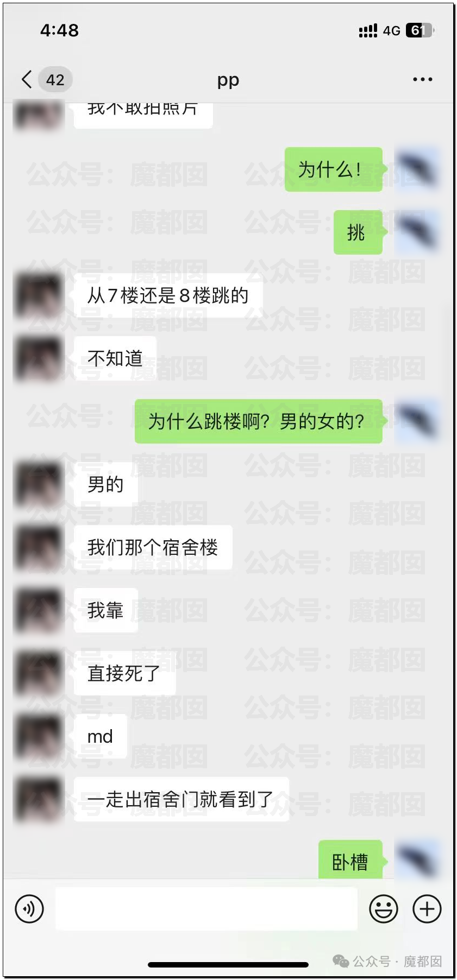Open the emoji sticker picker
The image size is (457, 980).
[x=384, y=908]
